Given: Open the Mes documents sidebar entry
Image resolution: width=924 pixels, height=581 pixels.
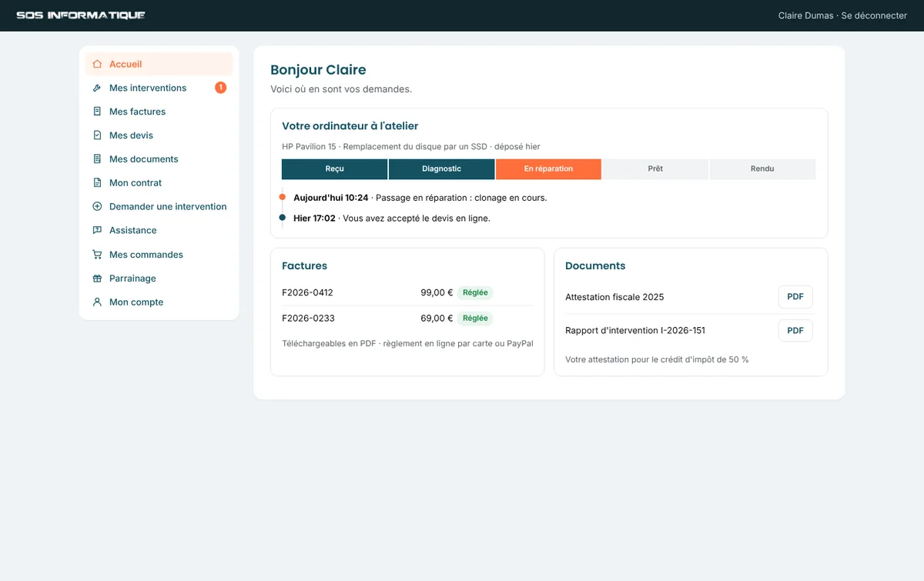Looking at the screenshot, I should pyautogui.click(x=159, y=159).
